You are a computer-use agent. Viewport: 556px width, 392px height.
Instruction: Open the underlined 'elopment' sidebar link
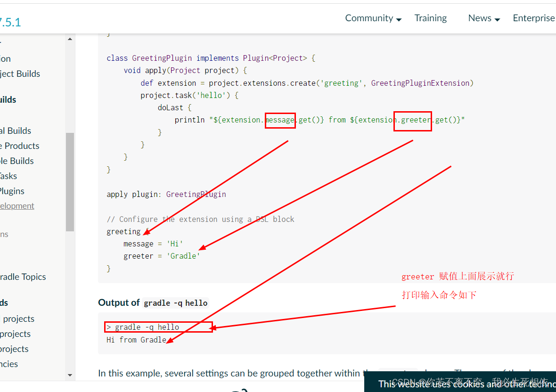(17, 206)
